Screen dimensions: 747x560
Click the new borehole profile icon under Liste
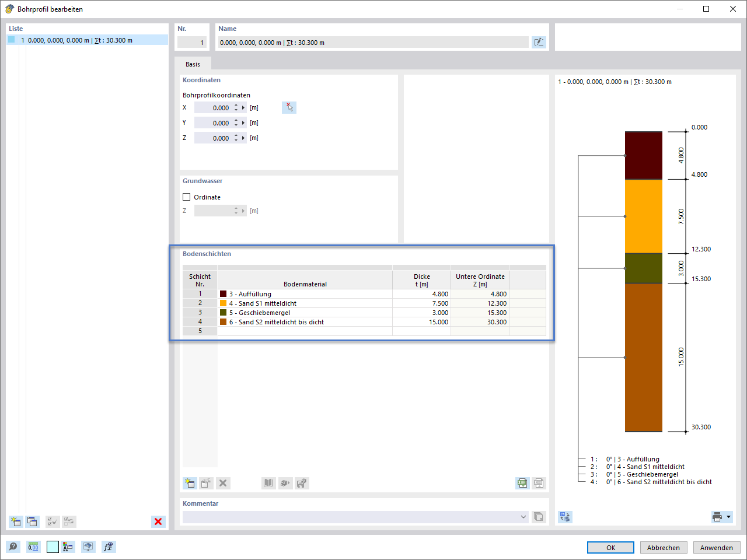click(16, 521)
